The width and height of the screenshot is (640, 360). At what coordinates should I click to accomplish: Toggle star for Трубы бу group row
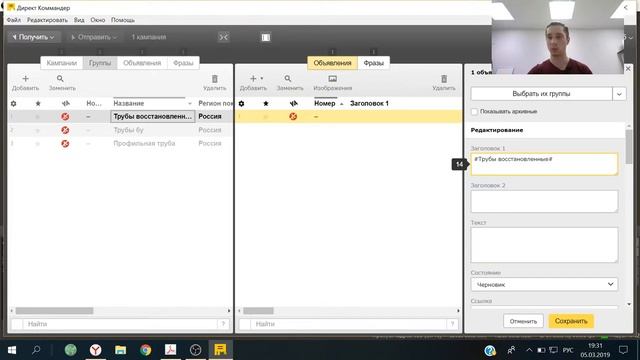point(38,130)
